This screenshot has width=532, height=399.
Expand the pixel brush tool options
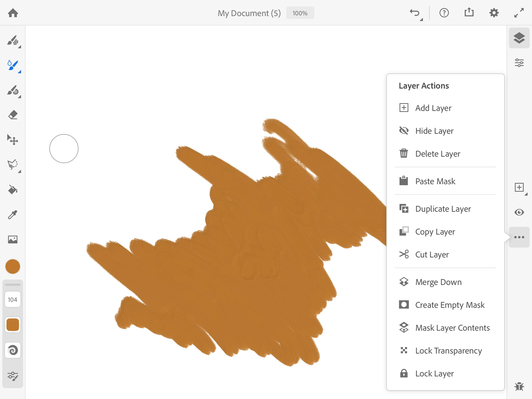(x=19, y=47)
